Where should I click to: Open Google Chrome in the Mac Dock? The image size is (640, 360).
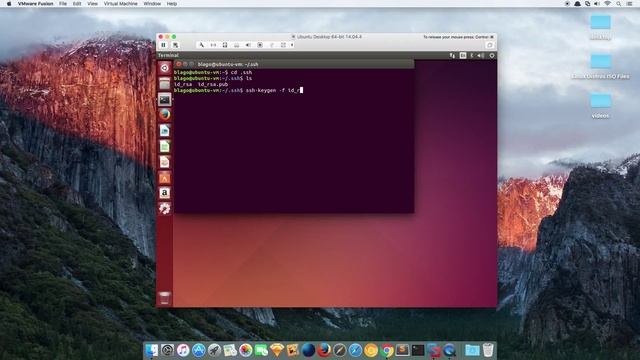click(x=387, y=350)
